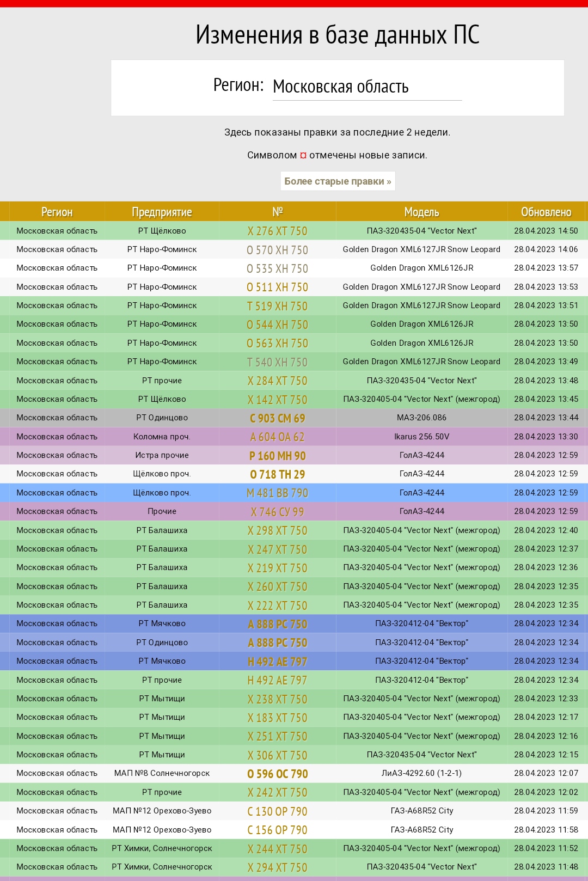Open plate number О 544 ХН 750

point(278,325)
